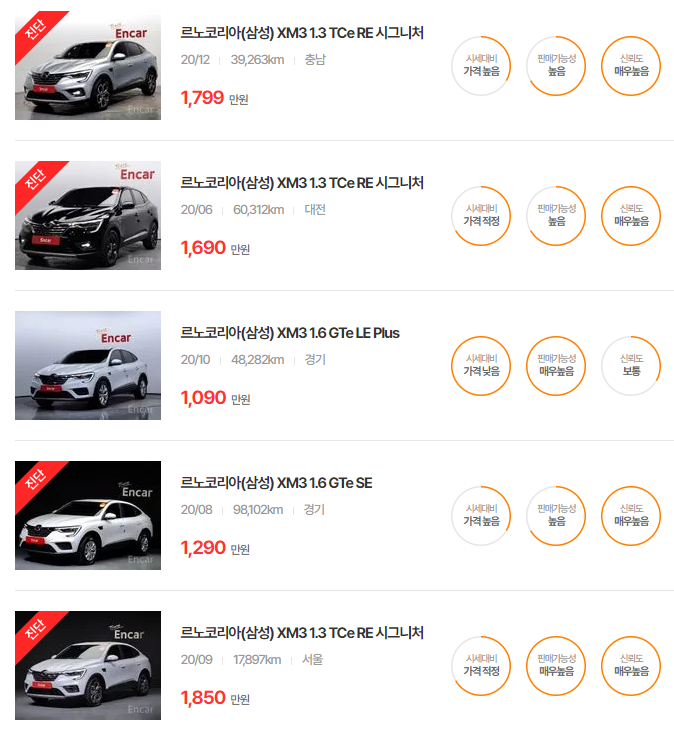
Task: Click the 1,090 만원 price
Action: click(215, 398)
